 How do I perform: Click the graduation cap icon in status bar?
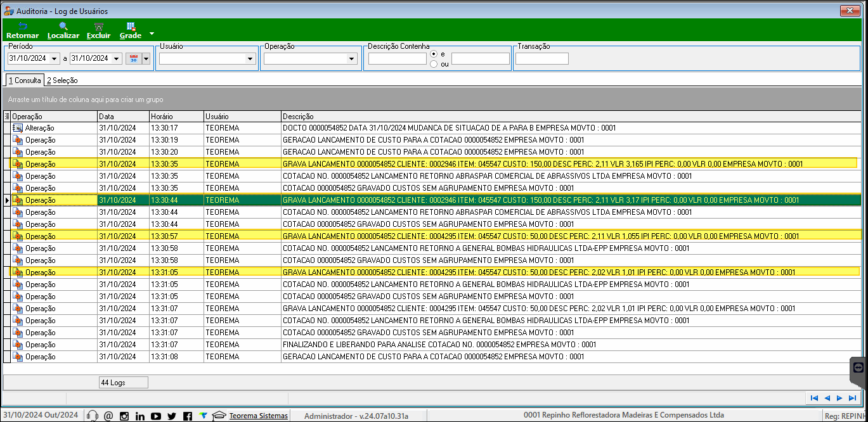pyautogui.click(x=219, y=416)
